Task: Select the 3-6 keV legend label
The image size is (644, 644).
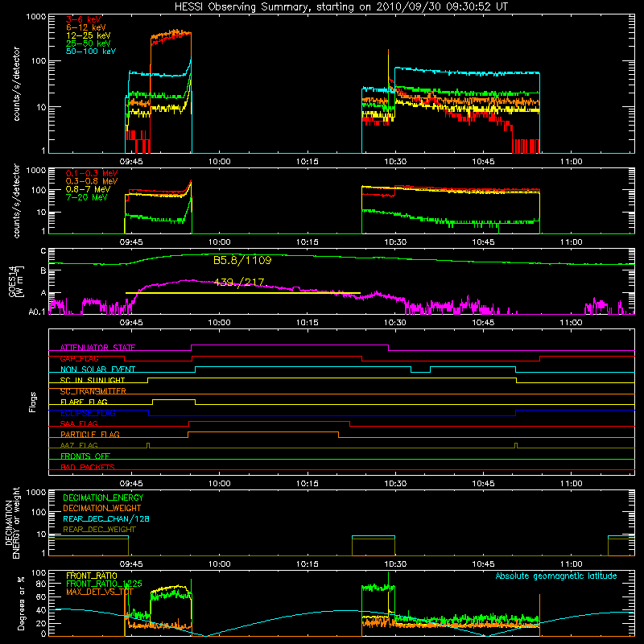Action: [84, 19]
